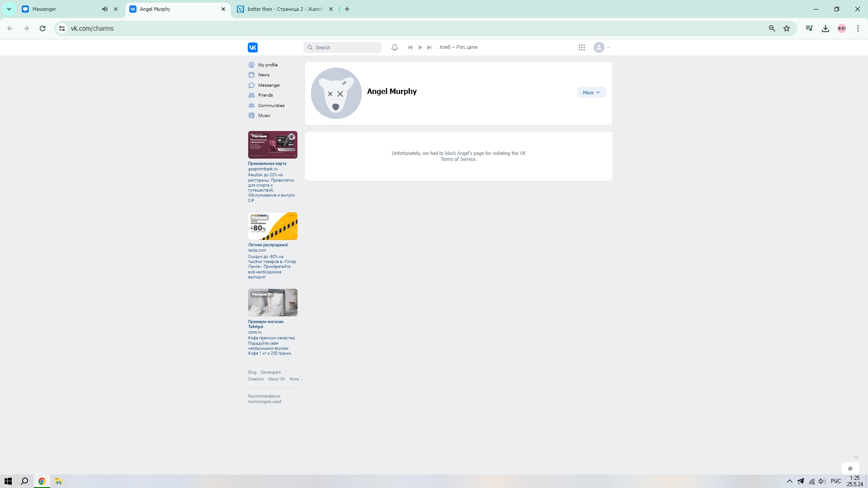Open Messenger in the left sidebar
Image resolution: width=868 pixels, height=488 pixels.
coord(269,85)
